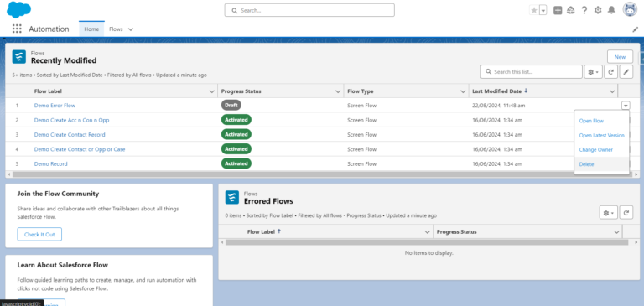644x306 pixels.
Task: Click the Recently Modified inline edit pencil
Action: (626, 72)
